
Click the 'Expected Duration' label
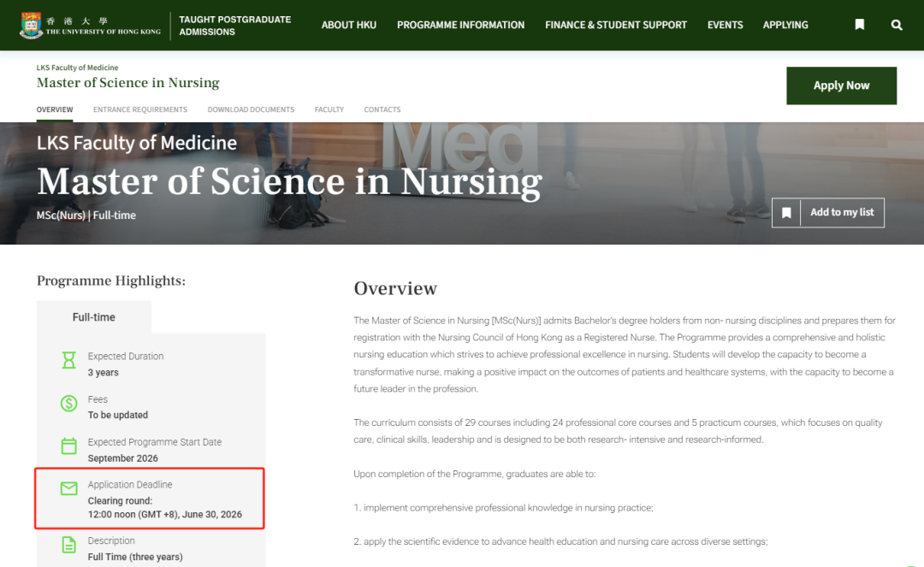click(x=126, y=357)
